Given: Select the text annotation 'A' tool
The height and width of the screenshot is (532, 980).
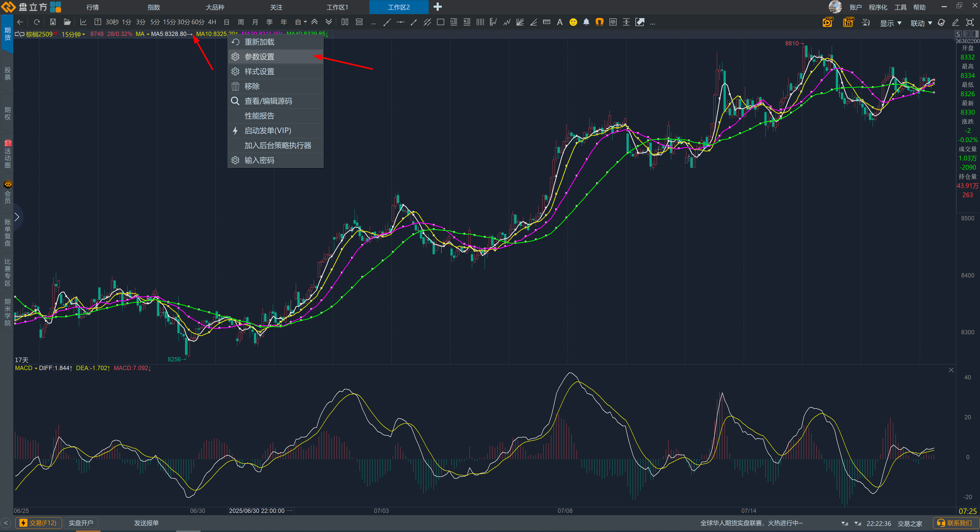Looking at the screenshot, I should click(x=560, y=22).
